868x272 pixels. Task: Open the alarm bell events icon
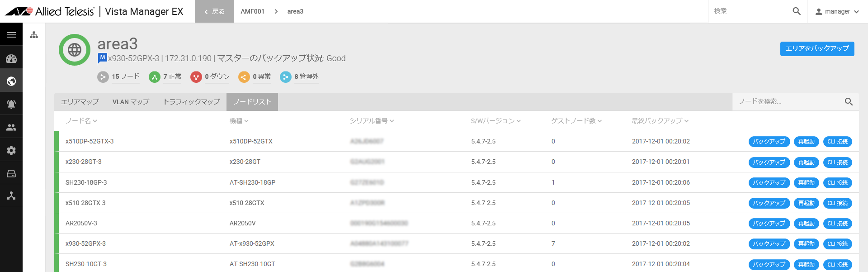11,104
